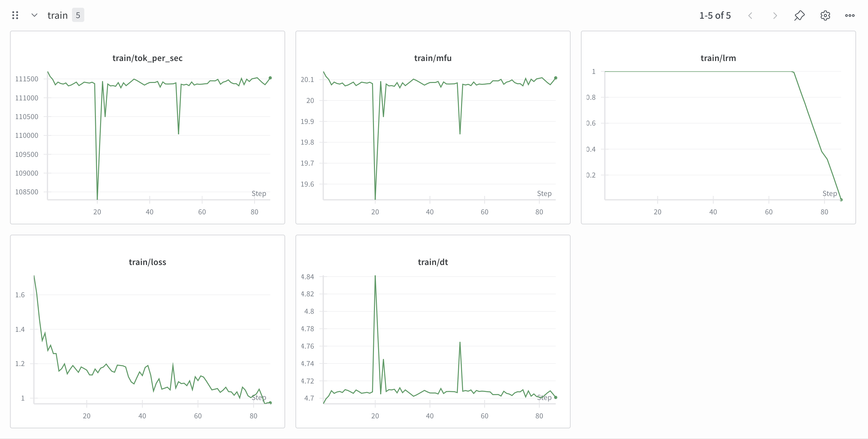The width and height of the screenshot is (868, 439).
Task: Click the pin section icon
Action: 799,15
